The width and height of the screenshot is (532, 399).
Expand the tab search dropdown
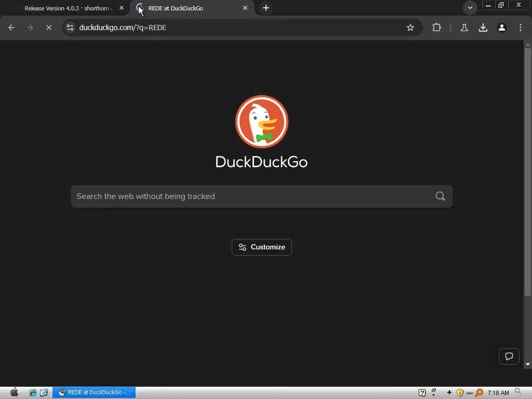(x=470, y=8)
